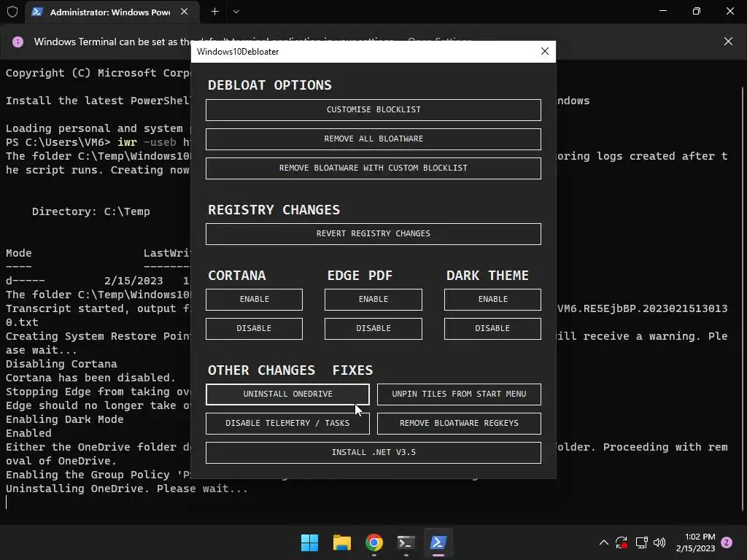Minimize the Windows Terminal window
747x560 pixels.
coord(662,11)
